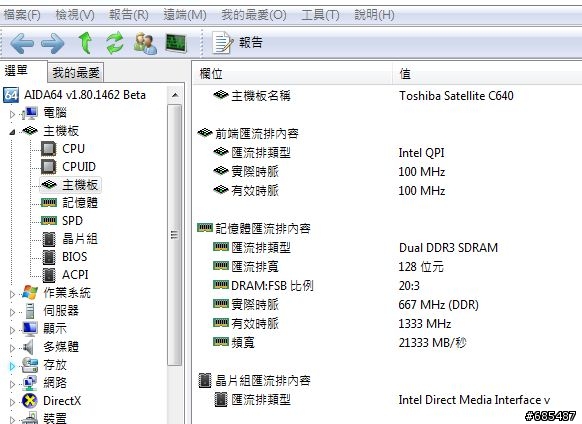Click the users management toolbar icon

pos(145,43)
